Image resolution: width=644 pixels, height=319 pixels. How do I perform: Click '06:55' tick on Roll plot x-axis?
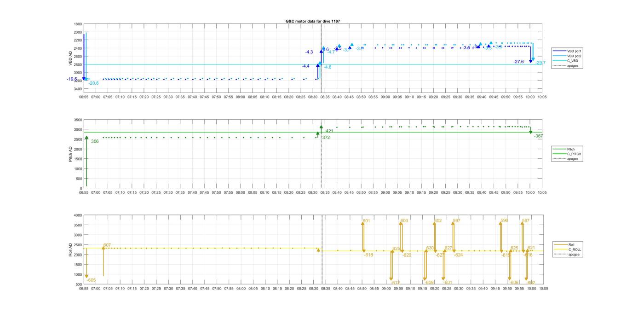point(84,289)
